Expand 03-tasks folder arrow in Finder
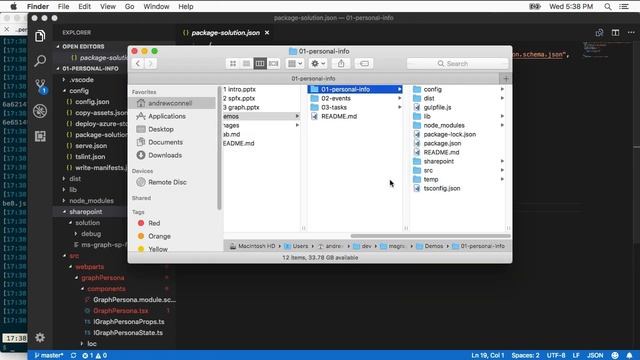This screenshot has width=640, height=360. click(x=399, y=107)
